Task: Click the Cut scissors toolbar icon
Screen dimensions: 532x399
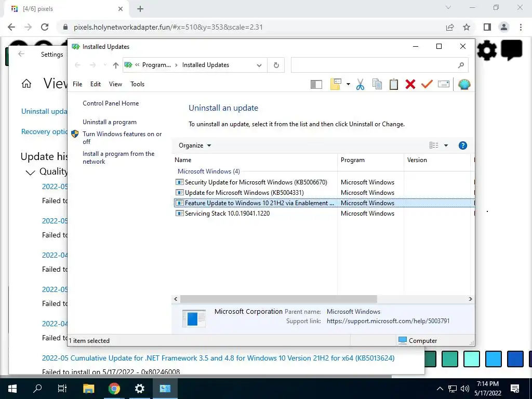Action: coord(360,84)
